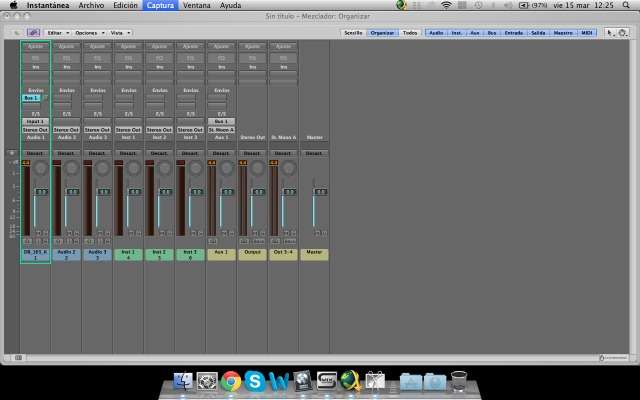Open the Archivo menu in menu bar

91,5
